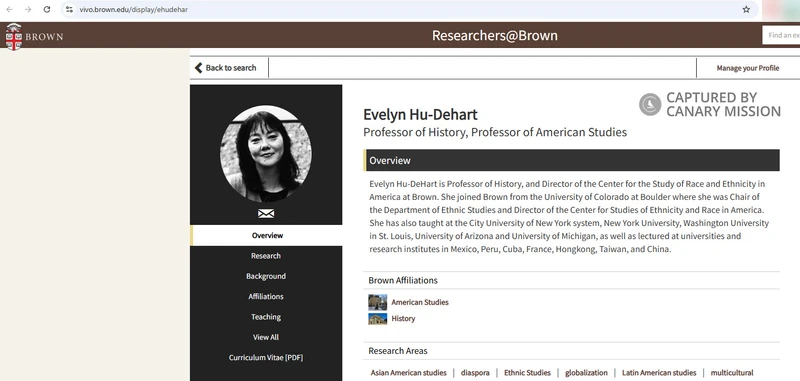Viewport: 800px width, 381px height.
Task: Click the Asian American studies research area
Action: (409, 373)
